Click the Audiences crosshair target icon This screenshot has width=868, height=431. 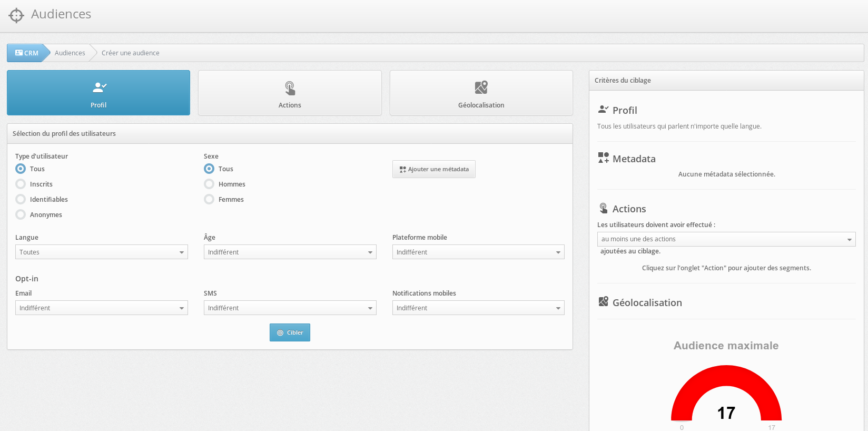(16, 15)
